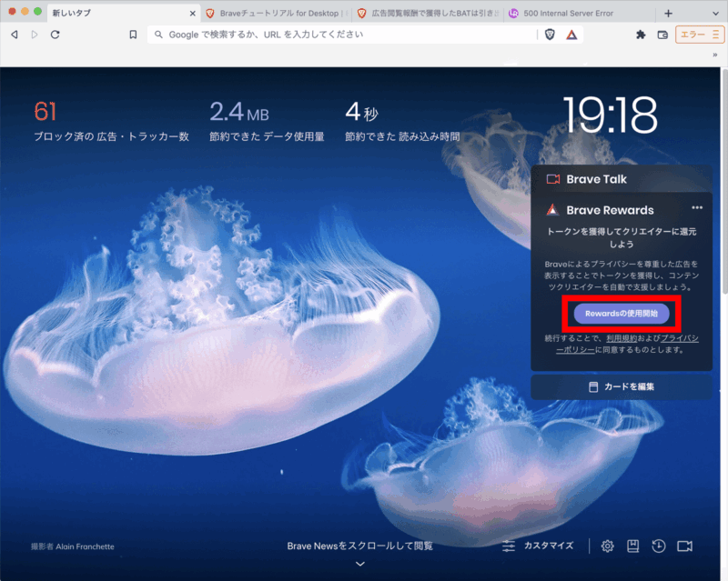Open Brave Rewards card three-dot menu
The width and height of the screenshot is (728, 581).
coord(697,208)
